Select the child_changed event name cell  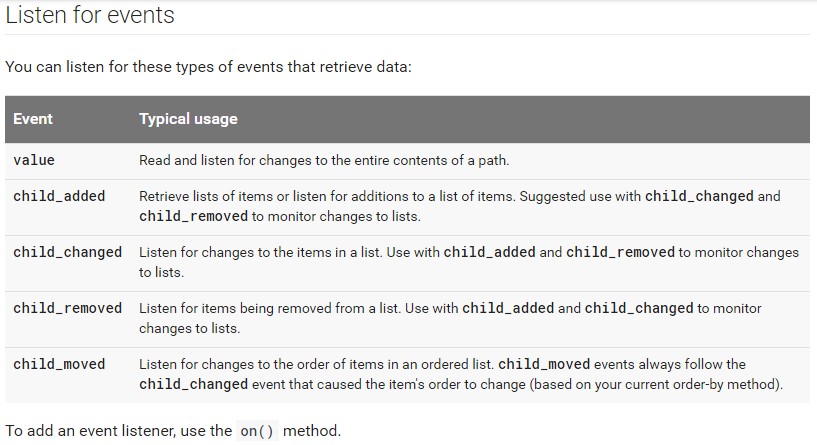coord(67,252)
